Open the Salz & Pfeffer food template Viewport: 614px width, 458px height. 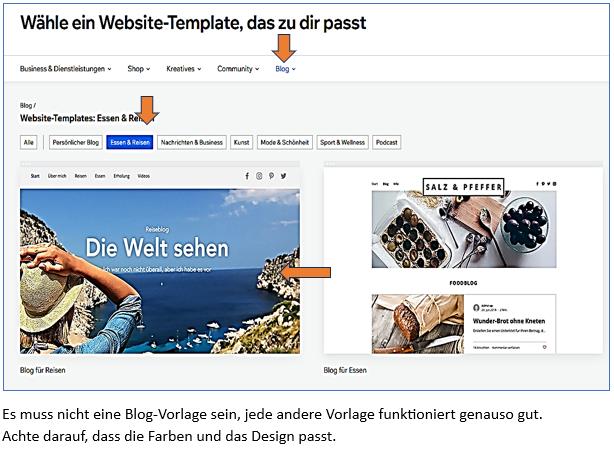point(463,258)
